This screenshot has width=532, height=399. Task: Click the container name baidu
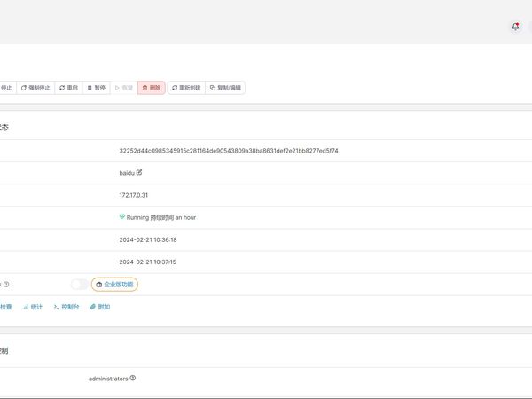[x=127, y=173]
